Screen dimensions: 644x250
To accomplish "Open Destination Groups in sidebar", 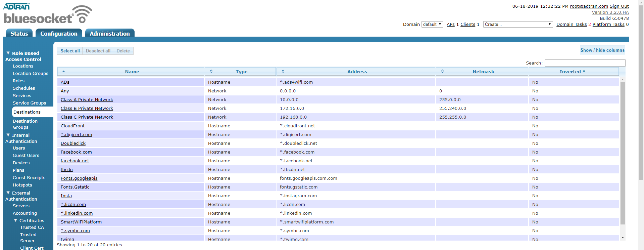I will click(25, 124).
